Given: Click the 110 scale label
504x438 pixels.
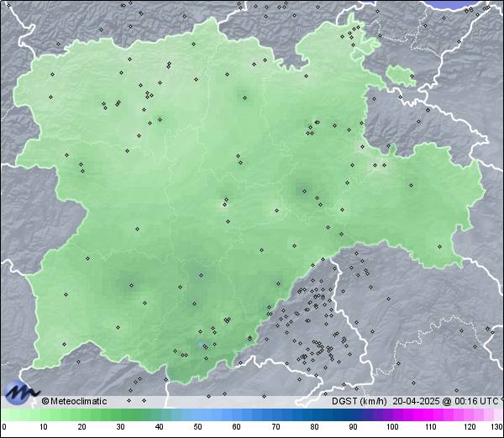Looking at the screenshot, I should [x=431, y=427].
